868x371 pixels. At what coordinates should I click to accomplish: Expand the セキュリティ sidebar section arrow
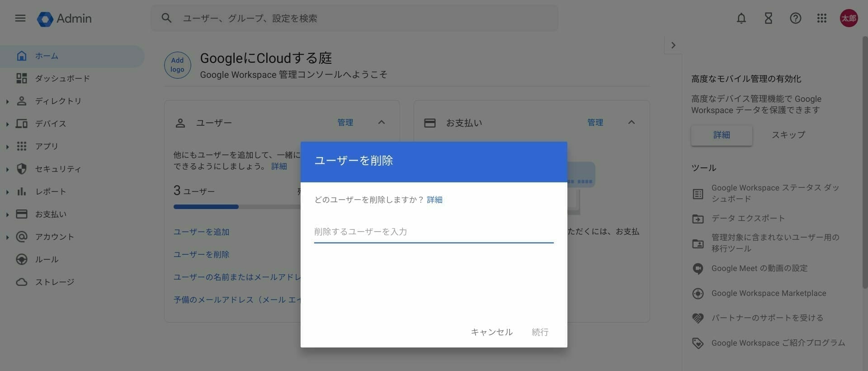click(x=7, y=169)
